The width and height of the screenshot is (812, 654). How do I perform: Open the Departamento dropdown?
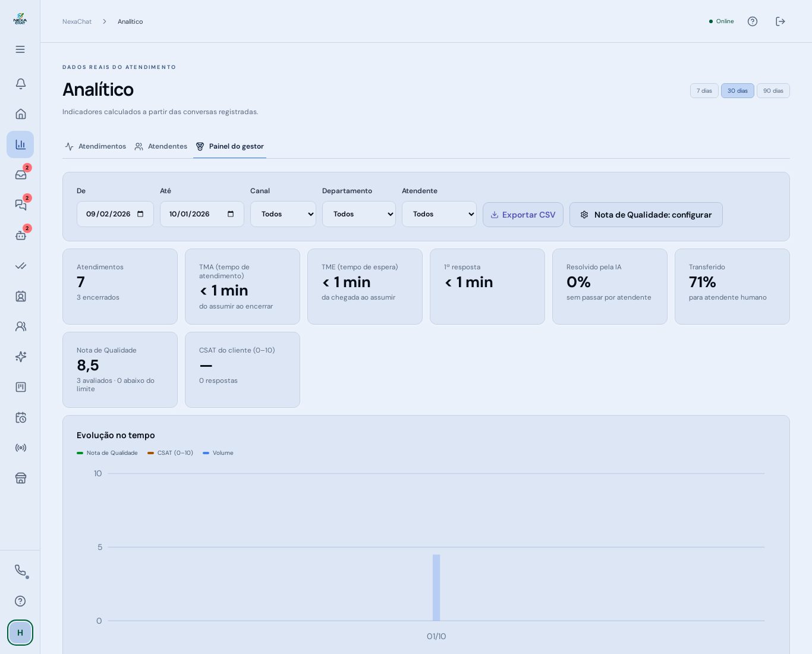(x=359, y=214)
